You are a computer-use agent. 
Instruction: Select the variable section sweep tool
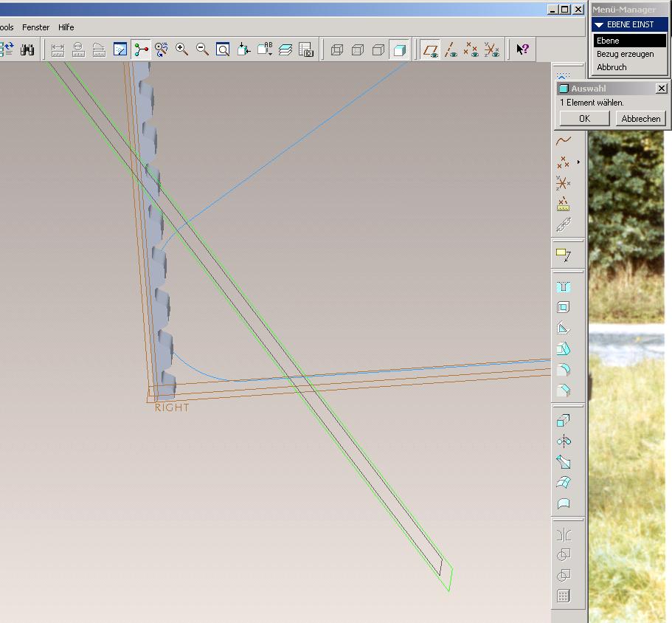pyautogui.click(x=563, y=462)
